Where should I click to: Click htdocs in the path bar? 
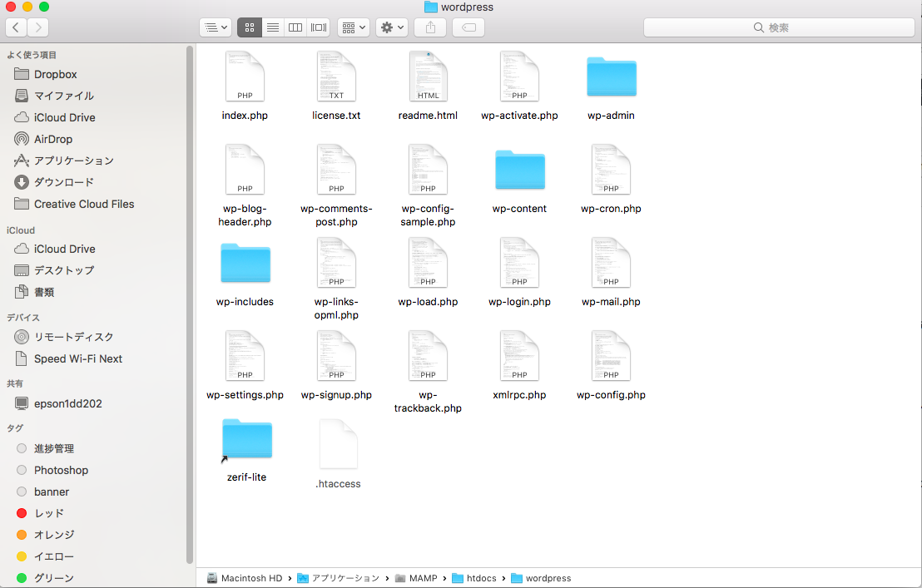(474, 578)
